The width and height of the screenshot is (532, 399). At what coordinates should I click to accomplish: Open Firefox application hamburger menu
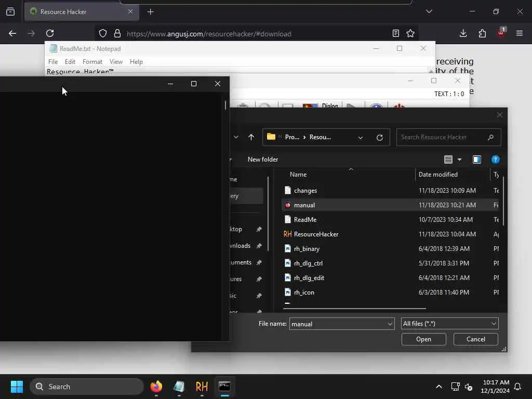[x=520, y=33]
